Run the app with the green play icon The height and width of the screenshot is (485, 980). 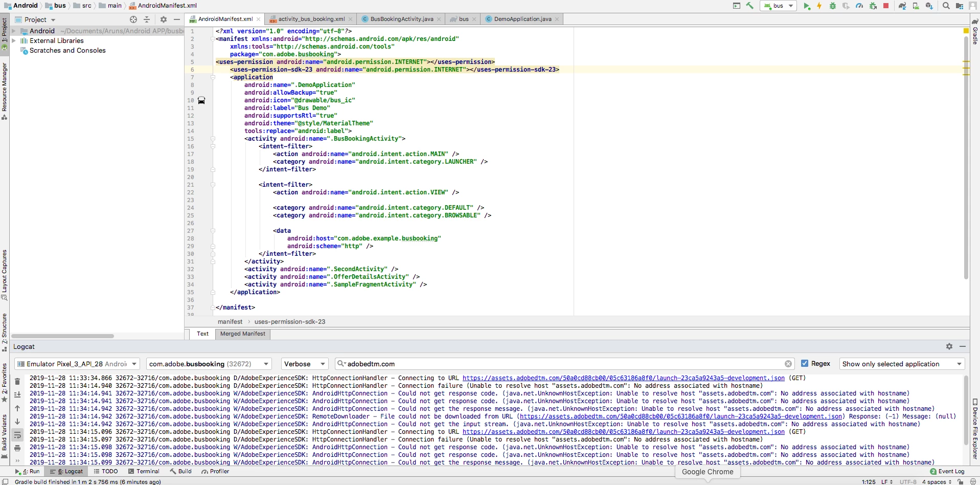(807, 6)
